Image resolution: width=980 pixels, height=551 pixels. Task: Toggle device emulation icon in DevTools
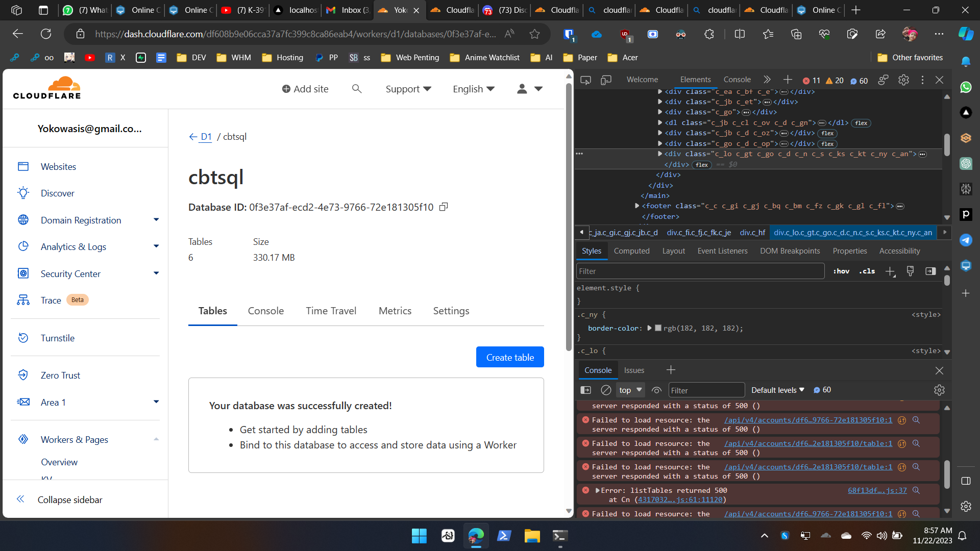point(606,80)
